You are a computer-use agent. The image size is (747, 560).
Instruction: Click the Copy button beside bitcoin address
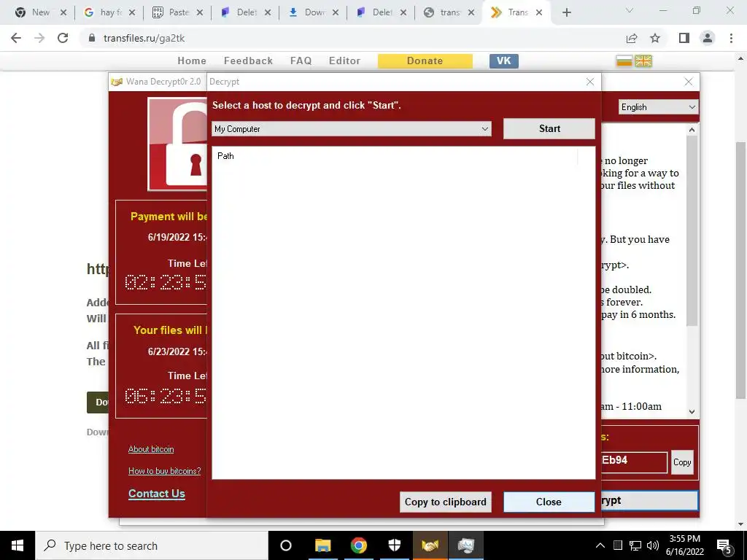tap(682, 462)
